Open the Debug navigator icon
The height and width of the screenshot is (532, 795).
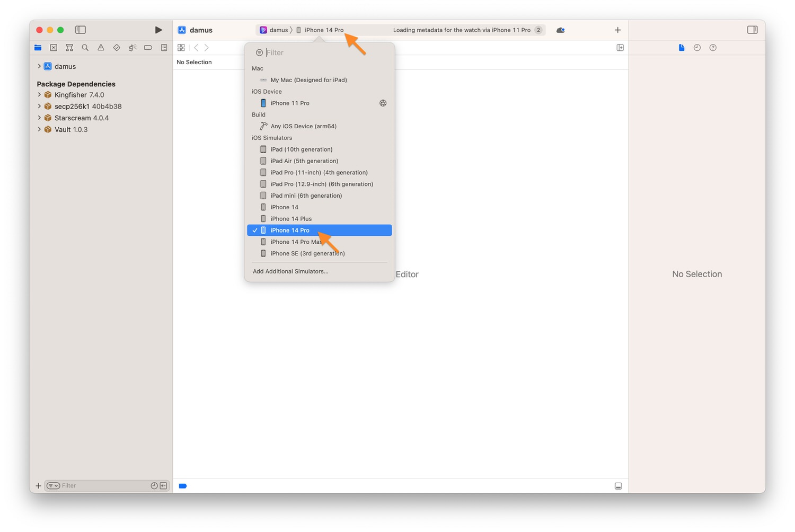(132, 48)
